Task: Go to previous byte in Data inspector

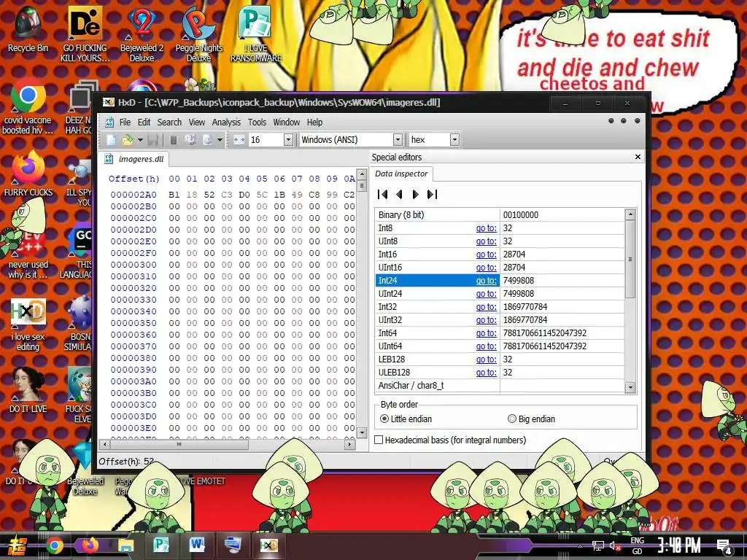Action: click(x=399, y=194)
